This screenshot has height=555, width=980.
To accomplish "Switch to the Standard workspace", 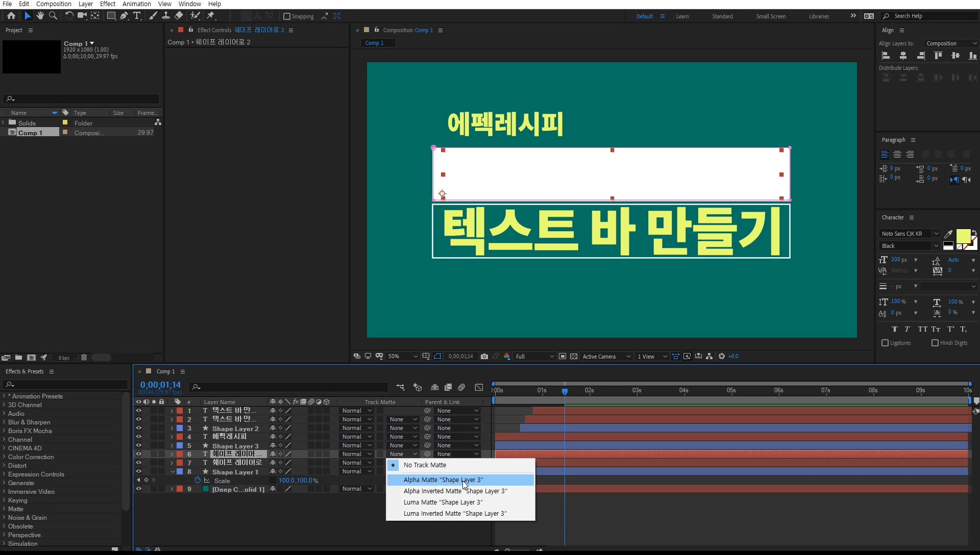I will pos(722,16).
